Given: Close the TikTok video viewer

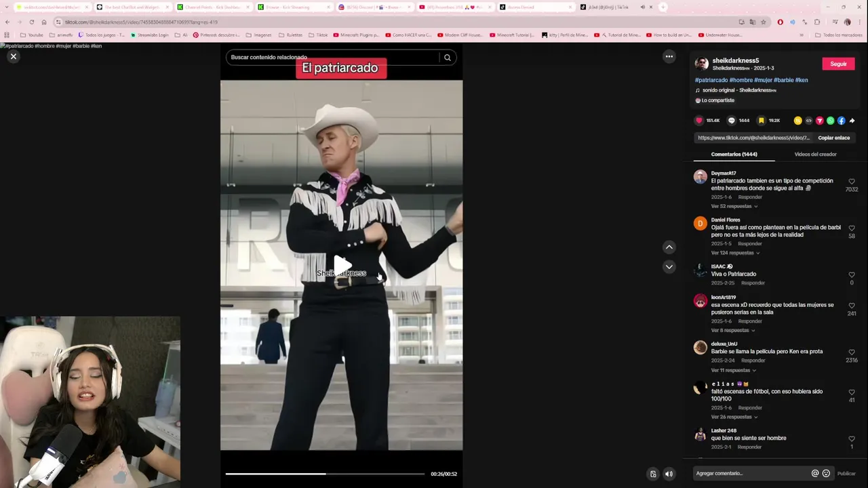Looking at the screenshot, I should point(13,57).
